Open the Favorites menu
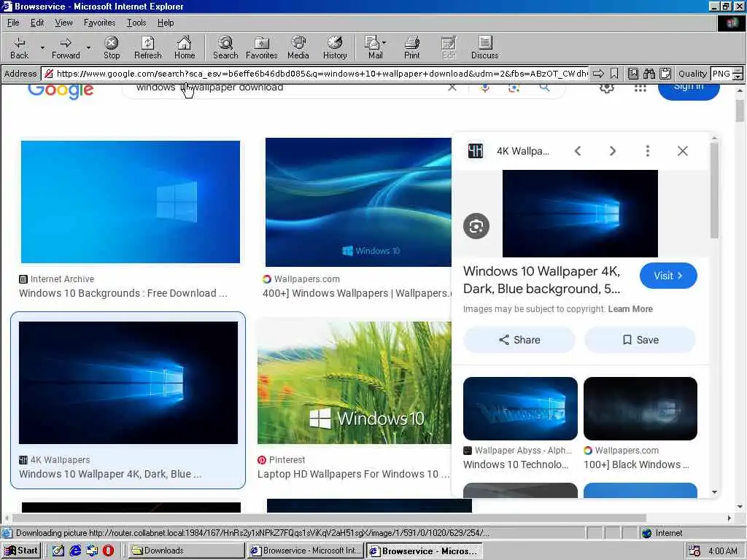747x560 pixels. pyautogui.click(x=99, y=23)
